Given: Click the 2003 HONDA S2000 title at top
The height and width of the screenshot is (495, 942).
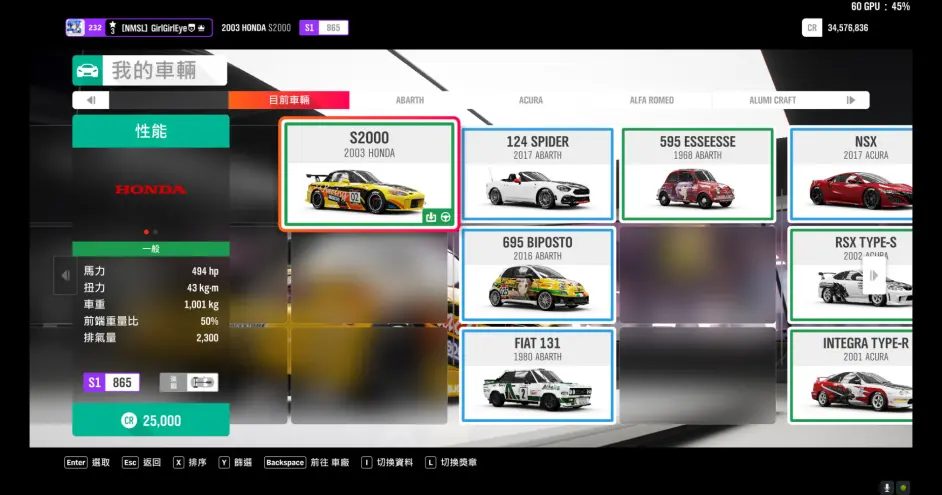Looking at the screenshot, I should [256, 28].
